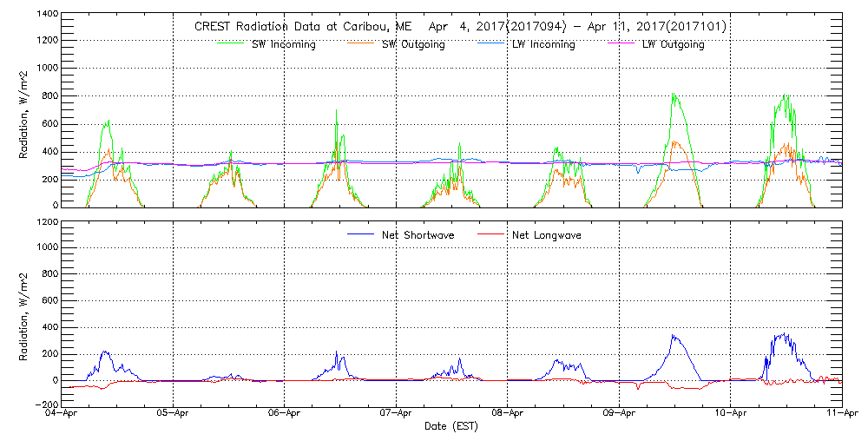This screenshot has height=434, width=868.
Task: Click the 1400 tick on upper chart
Action: pos(48,15)
